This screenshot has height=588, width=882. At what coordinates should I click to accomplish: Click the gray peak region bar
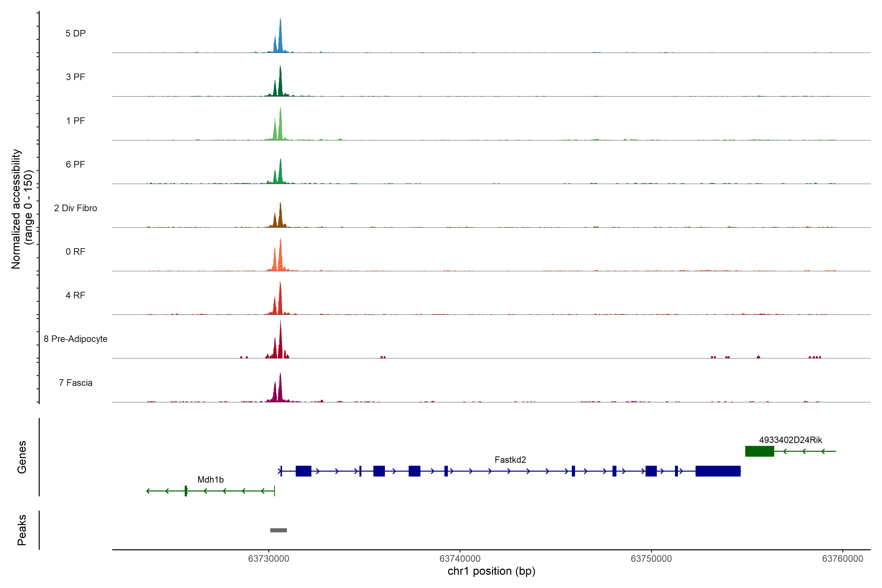pyautogui.click(x=278, y=530)
